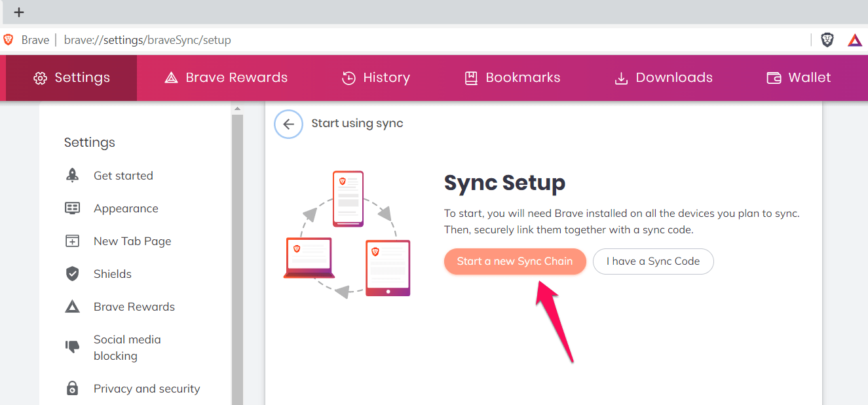Click the back arrow beside Start using sync

(288, 124)
